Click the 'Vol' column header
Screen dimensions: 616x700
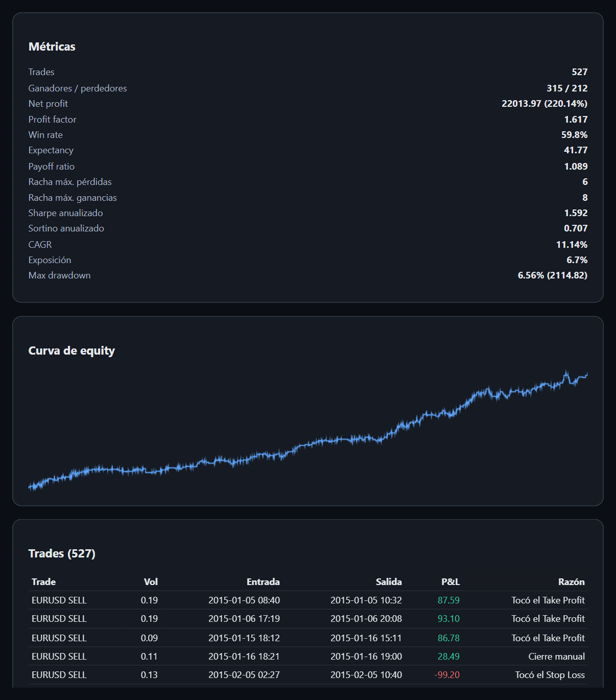[151, 582]
